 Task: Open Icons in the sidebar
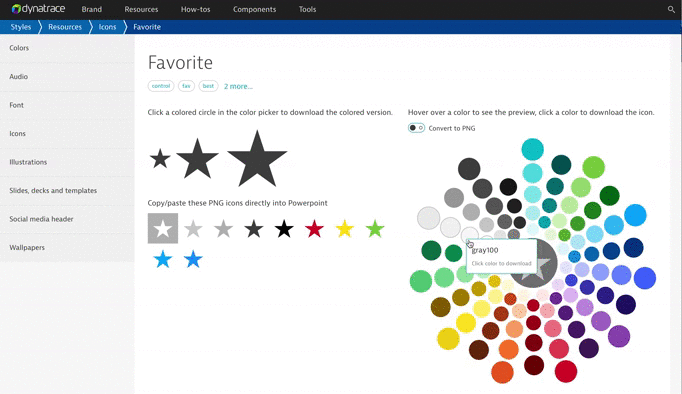(67, 134)
